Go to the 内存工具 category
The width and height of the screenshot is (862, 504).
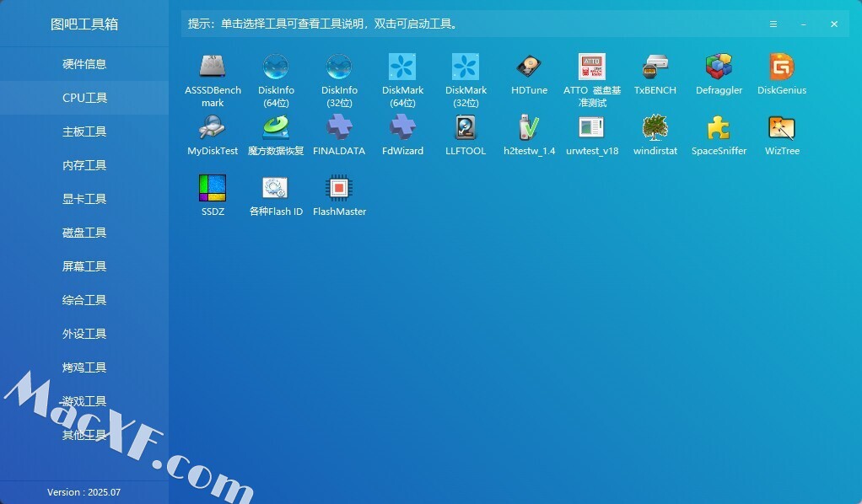[84, 165]
